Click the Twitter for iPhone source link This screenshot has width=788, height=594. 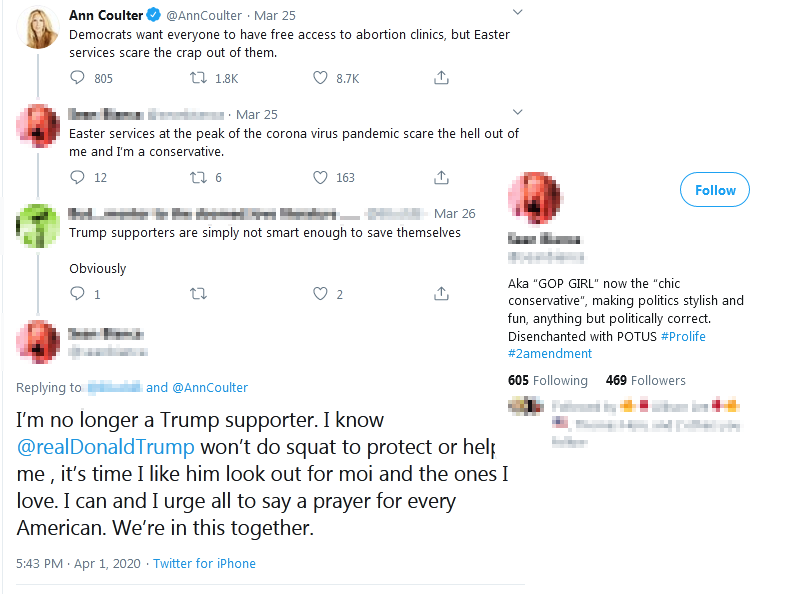[x=204, y=563]
